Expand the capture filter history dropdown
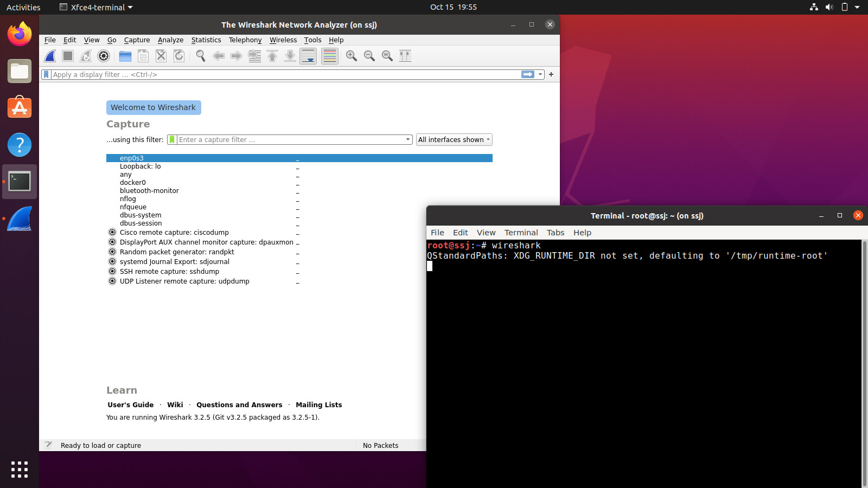This screenshot has height=488, width=868. [409, 140]
